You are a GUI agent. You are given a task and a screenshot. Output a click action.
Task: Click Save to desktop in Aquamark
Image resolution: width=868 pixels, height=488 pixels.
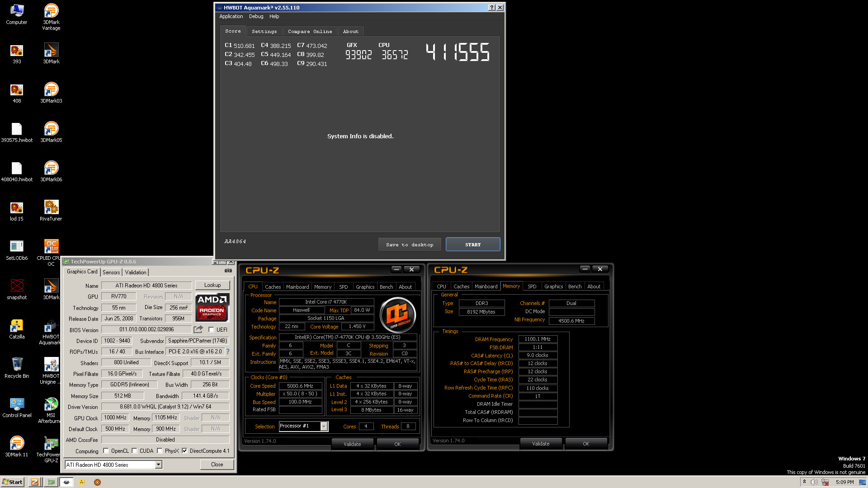(410, 244)
